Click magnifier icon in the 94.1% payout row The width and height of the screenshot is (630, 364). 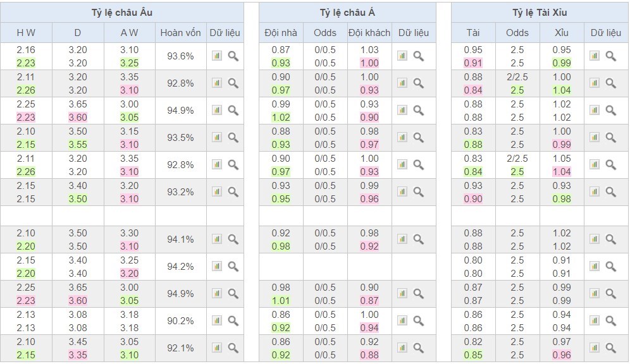pos(233,240)
